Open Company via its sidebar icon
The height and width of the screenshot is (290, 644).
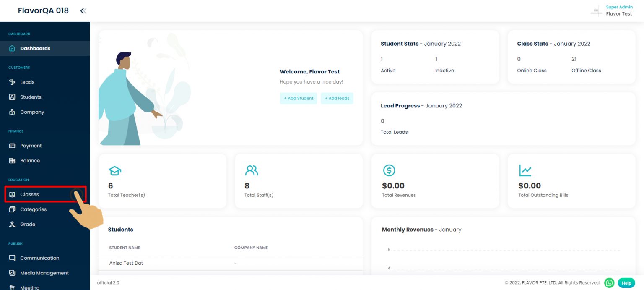click(12, 112)
